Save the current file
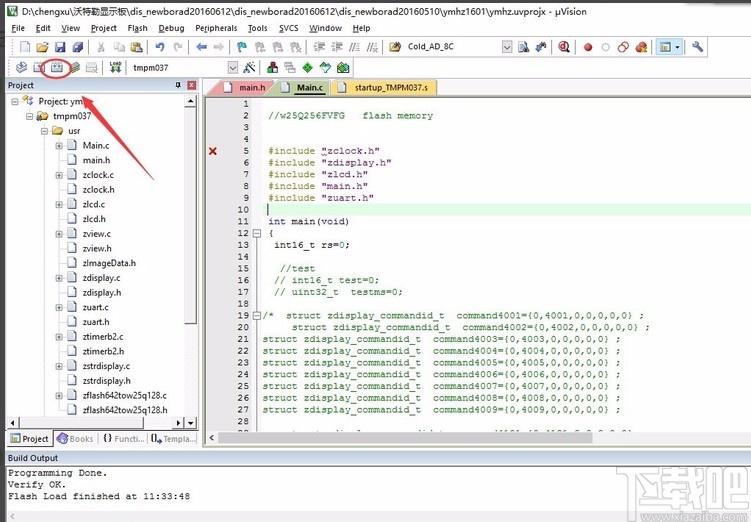 [60, 47]
